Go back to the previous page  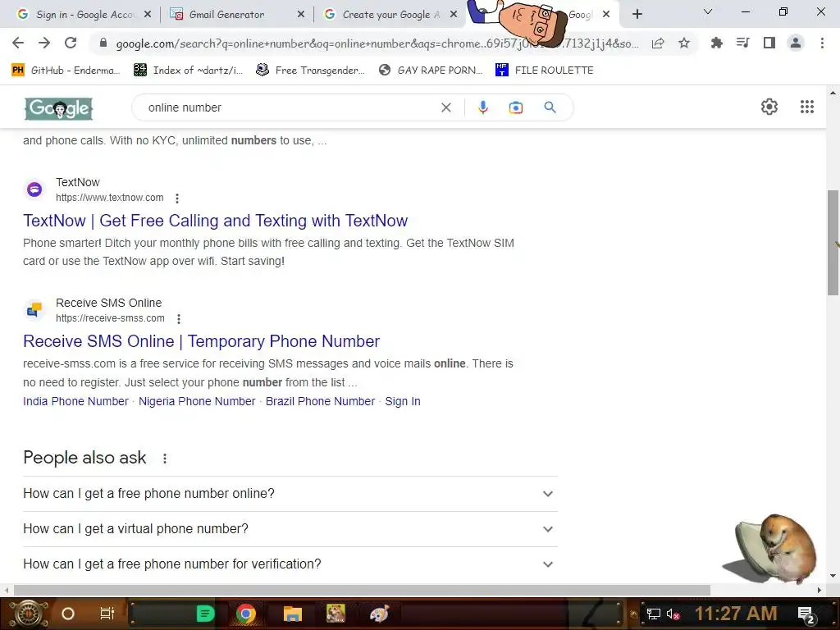(x=18, y=43)
